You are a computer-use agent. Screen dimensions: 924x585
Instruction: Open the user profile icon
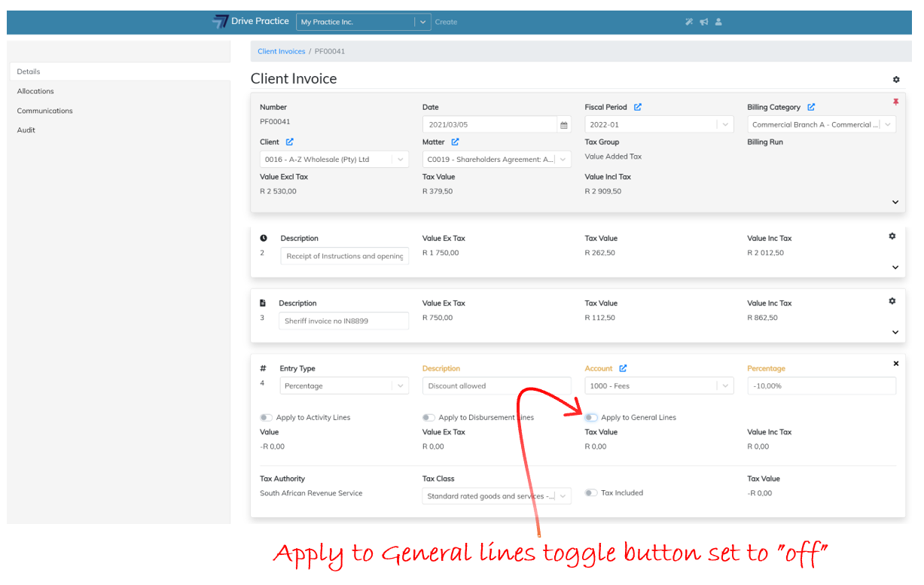[718, 22]
